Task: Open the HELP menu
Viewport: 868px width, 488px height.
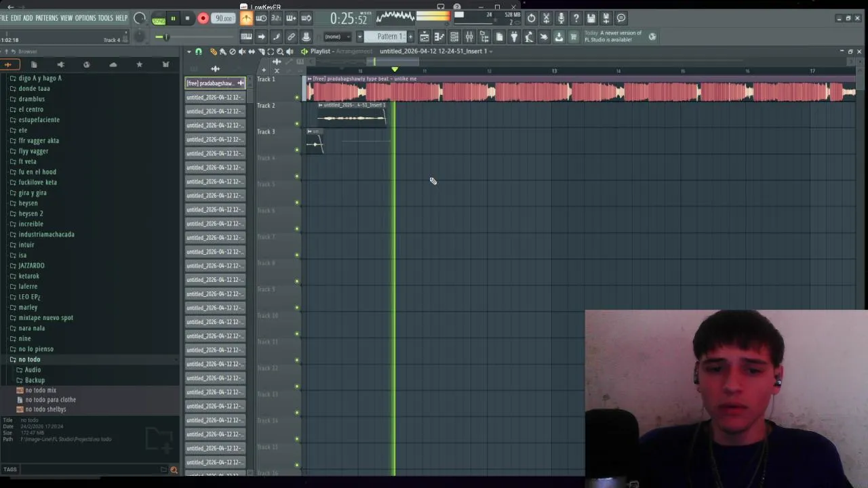Action: coord(121,18)
